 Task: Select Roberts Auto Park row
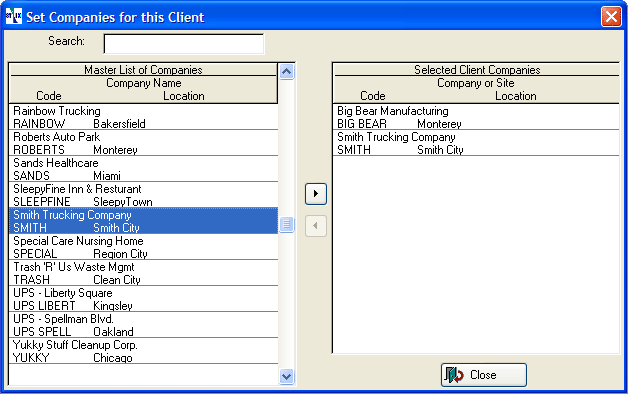(143, 143)
